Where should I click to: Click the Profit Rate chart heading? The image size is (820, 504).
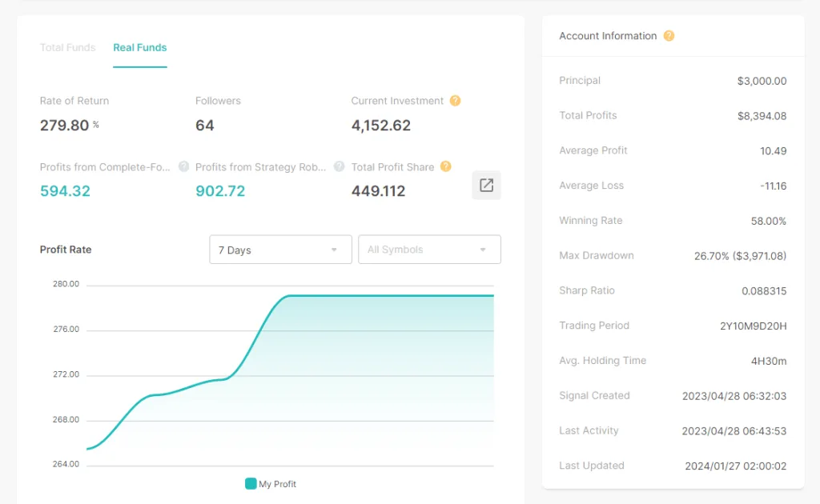(66, 250)
